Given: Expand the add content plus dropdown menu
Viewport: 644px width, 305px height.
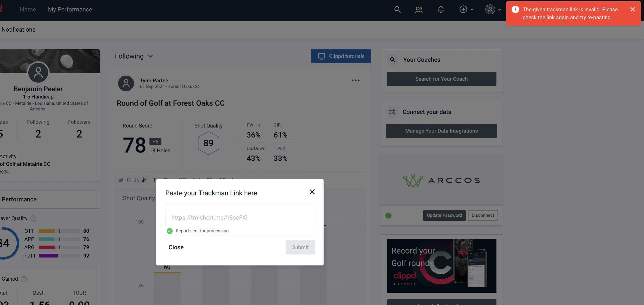Looking at the screenshot, I should 466,9.
